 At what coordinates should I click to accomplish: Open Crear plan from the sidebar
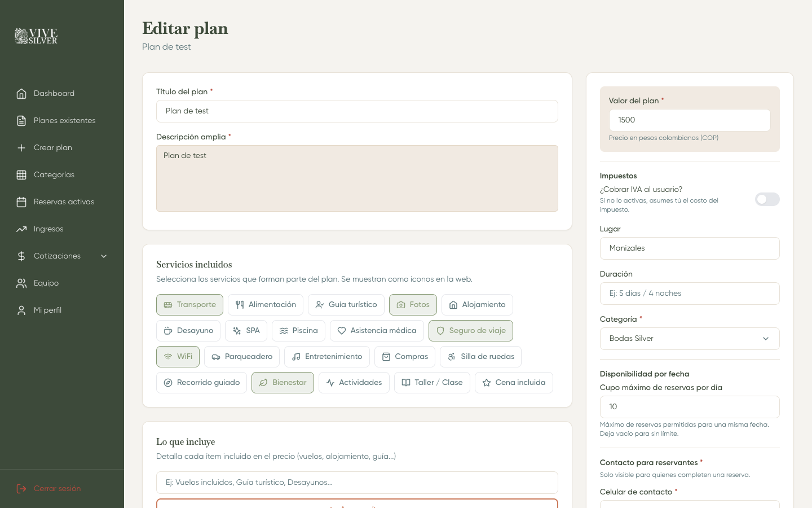(52, 147)
